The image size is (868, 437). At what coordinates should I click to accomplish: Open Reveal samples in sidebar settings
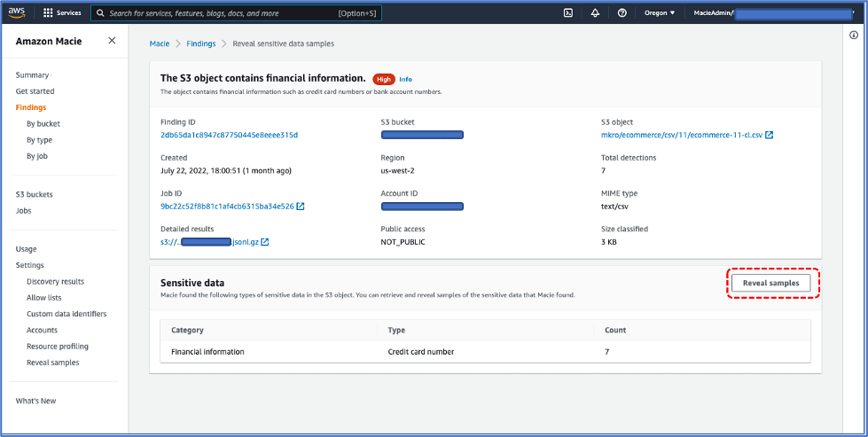[x=52, y=363]
